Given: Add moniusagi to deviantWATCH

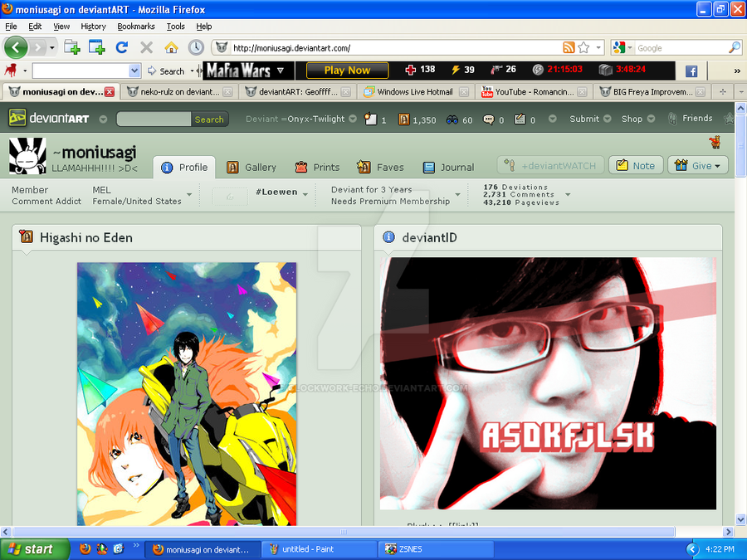Looking at the screenshot, I should [x=550, y=165].
